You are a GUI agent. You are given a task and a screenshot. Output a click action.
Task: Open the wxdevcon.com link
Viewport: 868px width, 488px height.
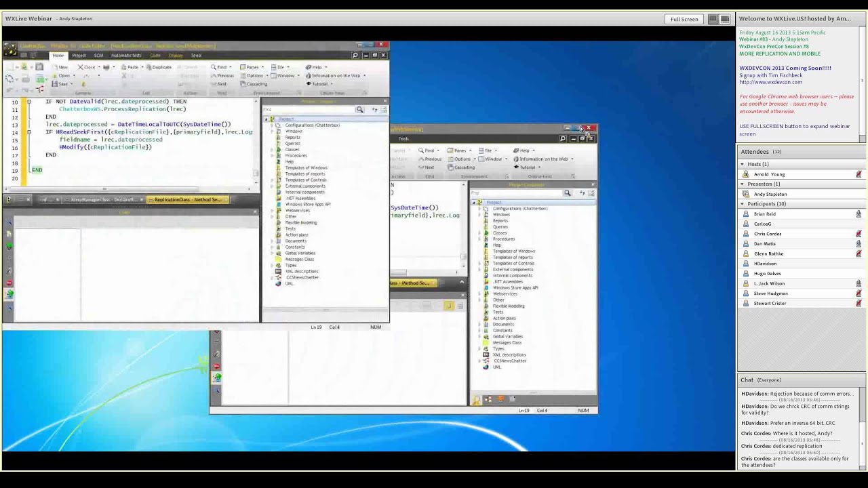click(770, 82)
